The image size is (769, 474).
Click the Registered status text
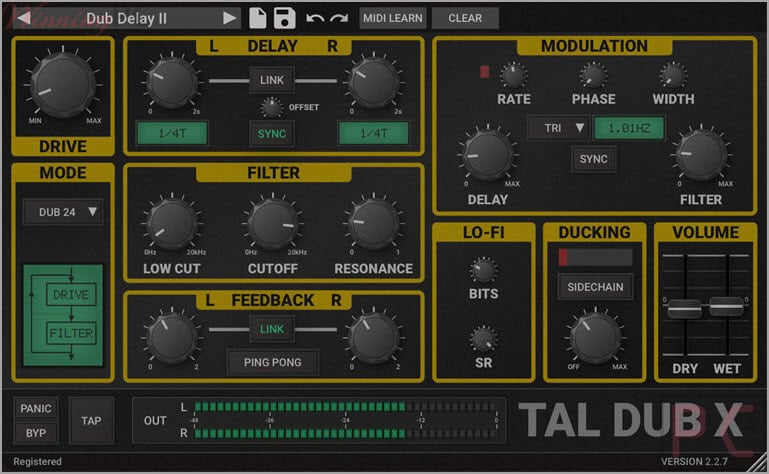click(x=37, y=461)
